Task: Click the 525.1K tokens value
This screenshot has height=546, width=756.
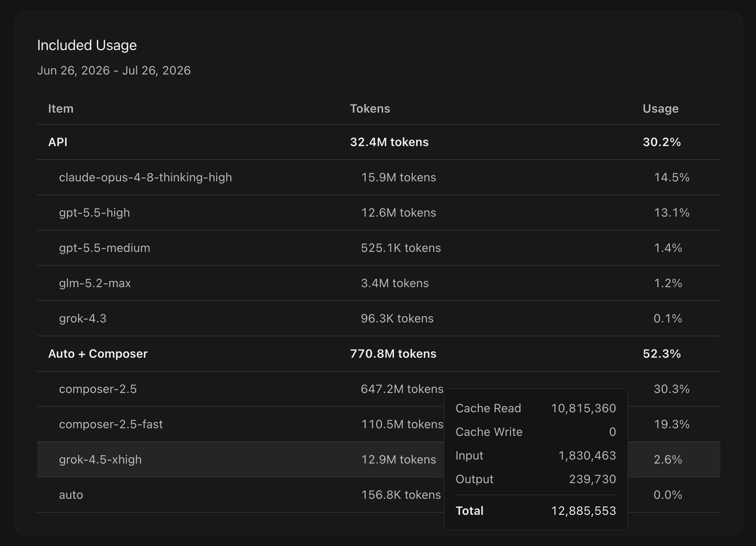Action: pyautogui.click(x=401, y=248)
